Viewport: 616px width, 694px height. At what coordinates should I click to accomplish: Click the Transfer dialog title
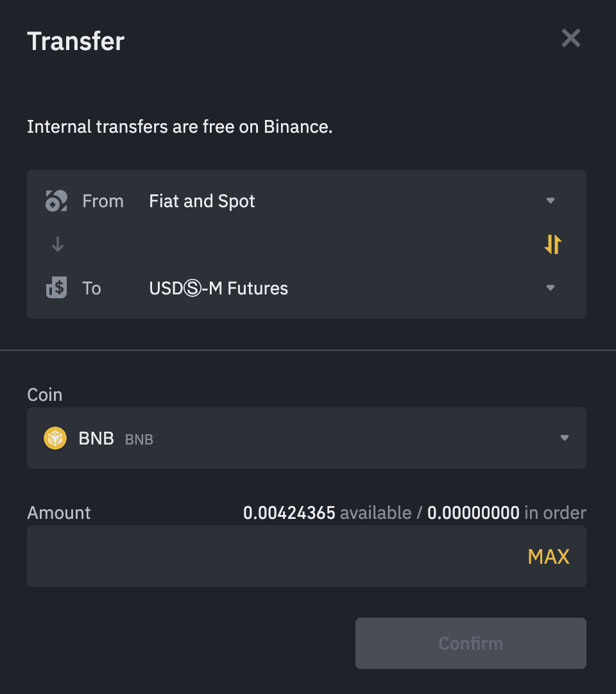(75, 40)
